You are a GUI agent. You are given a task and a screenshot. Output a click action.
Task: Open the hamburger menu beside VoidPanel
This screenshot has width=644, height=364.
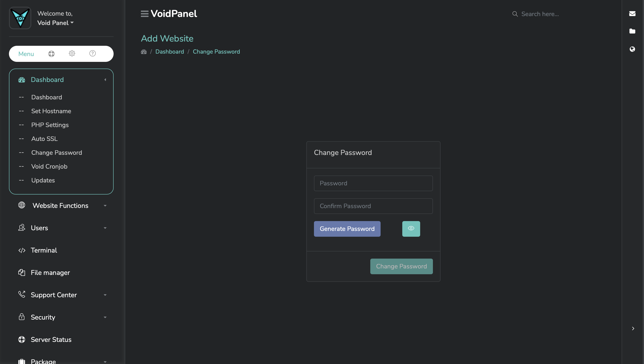coord(144,14)
